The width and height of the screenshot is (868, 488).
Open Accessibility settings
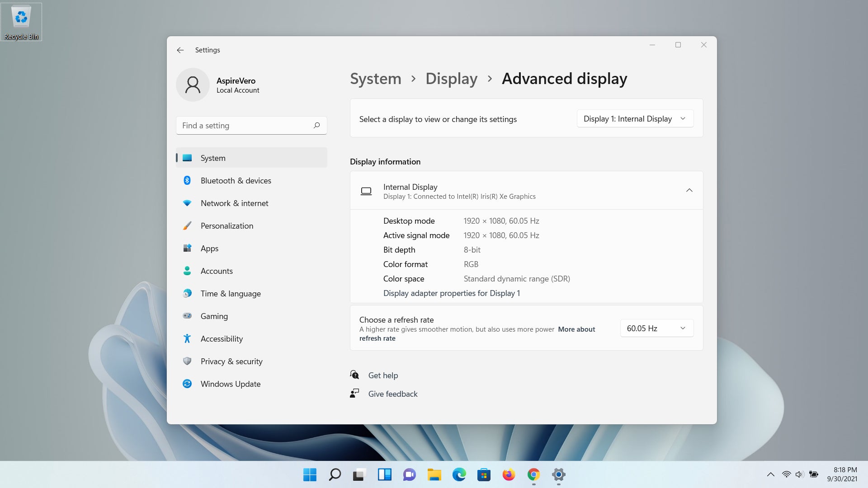tap(251, 339)
